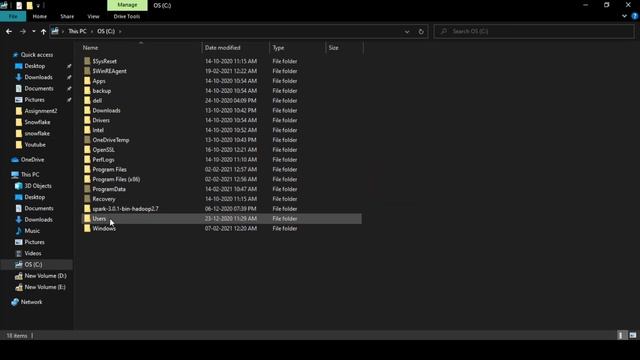The height and width of the screenshot is (360, 640).
Task: Select the $WinREAgent folder icon
Action: 87,71
